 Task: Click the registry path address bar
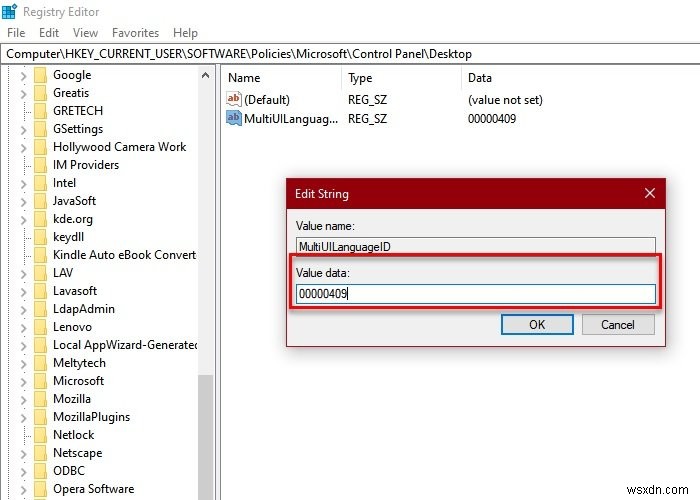tap(350, 54)
